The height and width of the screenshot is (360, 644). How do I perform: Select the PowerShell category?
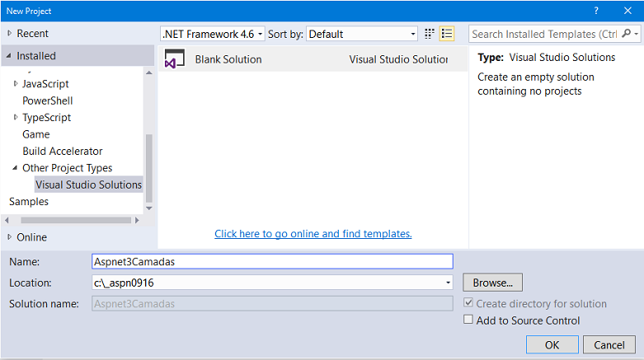48,101
